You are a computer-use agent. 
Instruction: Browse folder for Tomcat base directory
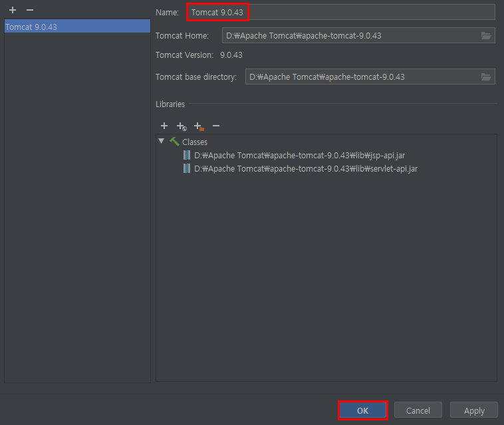485,77
